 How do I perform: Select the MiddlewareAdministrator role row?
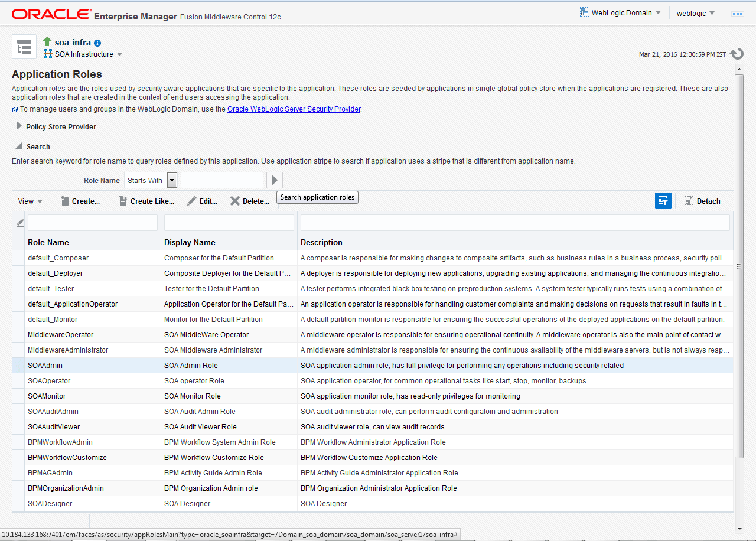[373, 350]
